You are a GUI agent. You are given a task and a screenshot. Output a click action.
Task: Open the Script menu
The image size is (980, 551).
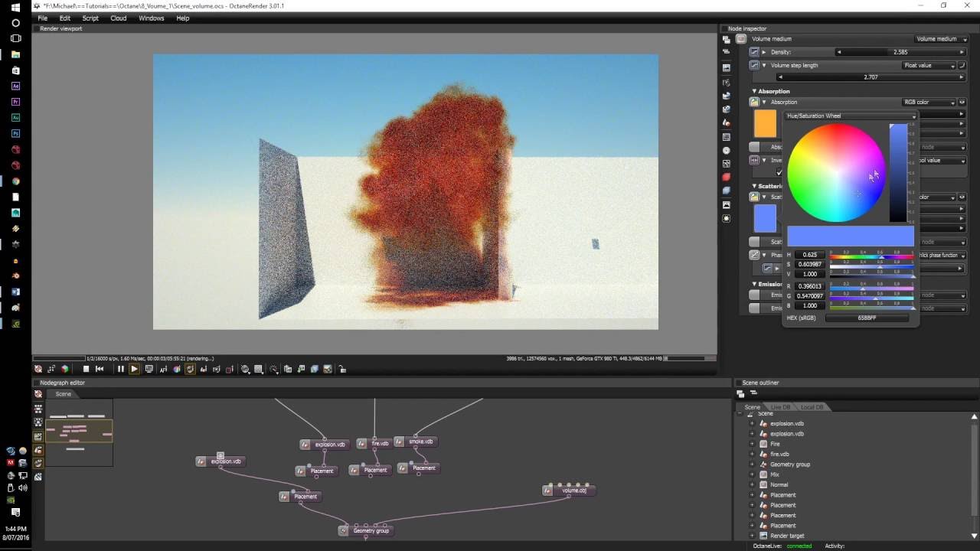[90, 18]
